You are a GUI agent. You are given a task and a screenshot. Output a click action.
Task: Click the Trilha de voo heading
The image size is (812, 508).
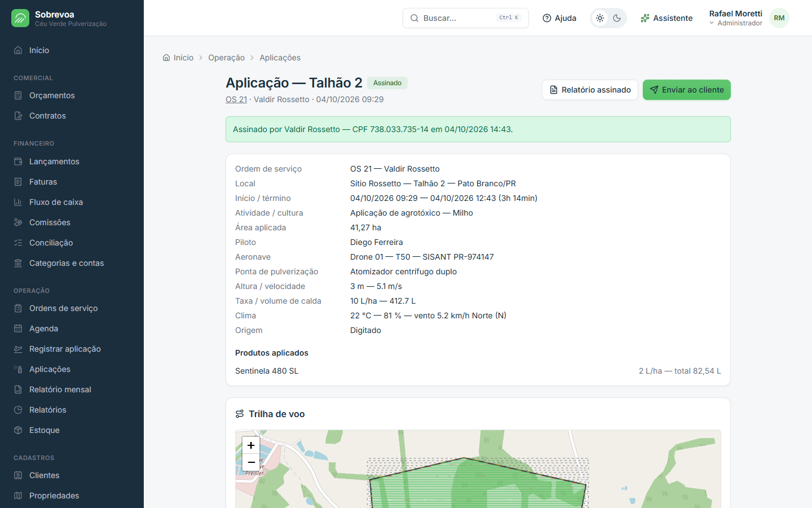coord(276,414)
